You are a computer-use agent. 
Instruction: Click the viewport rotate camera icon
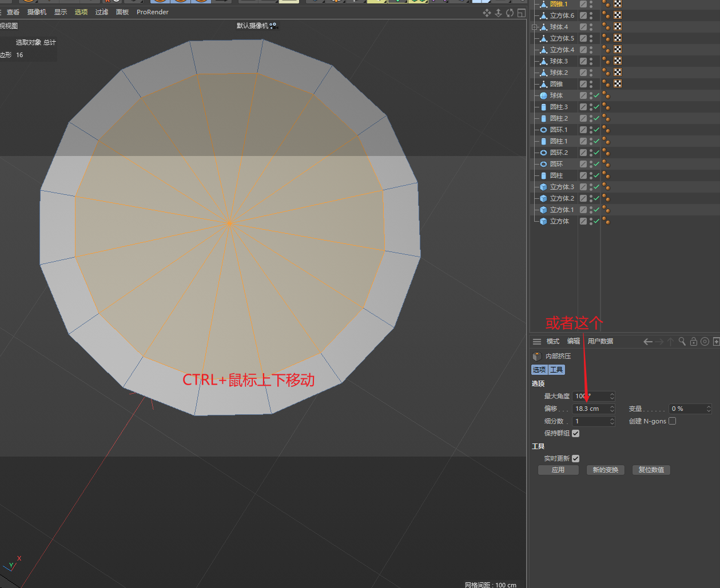510,13
